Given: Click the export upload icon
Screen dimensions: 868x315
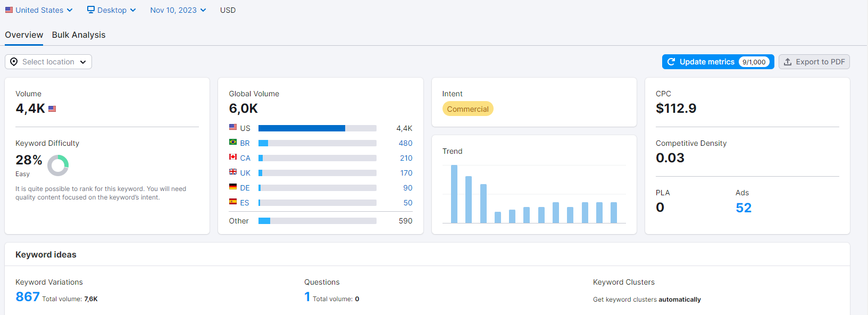Looking at the screenshot, I should click(x=788, y=62).
